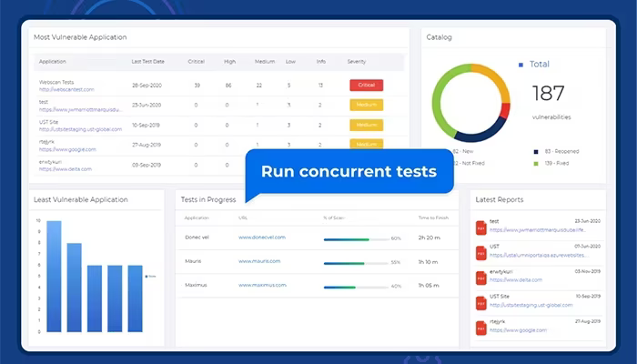Sort by Severity column header

[x=357, y=62]
